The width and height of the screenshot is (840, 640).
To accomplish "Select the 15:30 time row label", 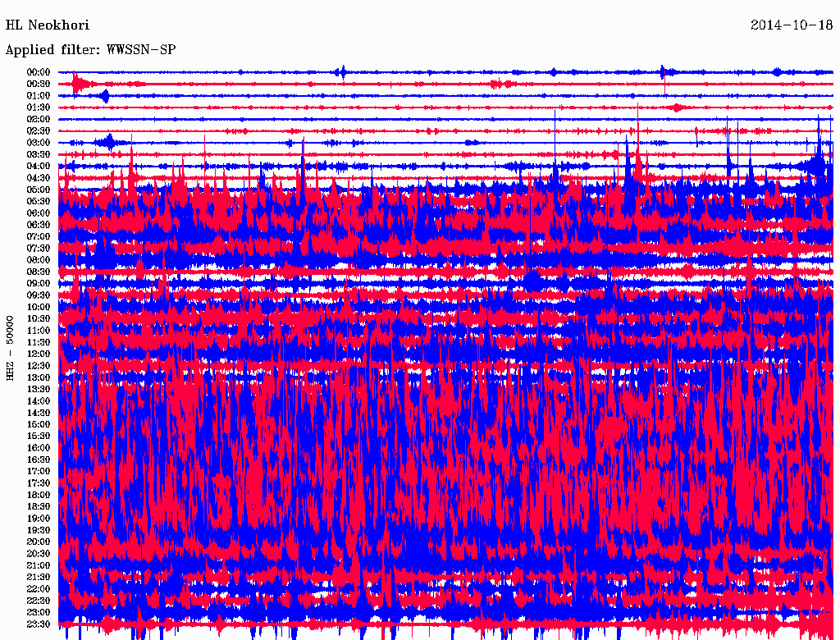I will 39,437.
